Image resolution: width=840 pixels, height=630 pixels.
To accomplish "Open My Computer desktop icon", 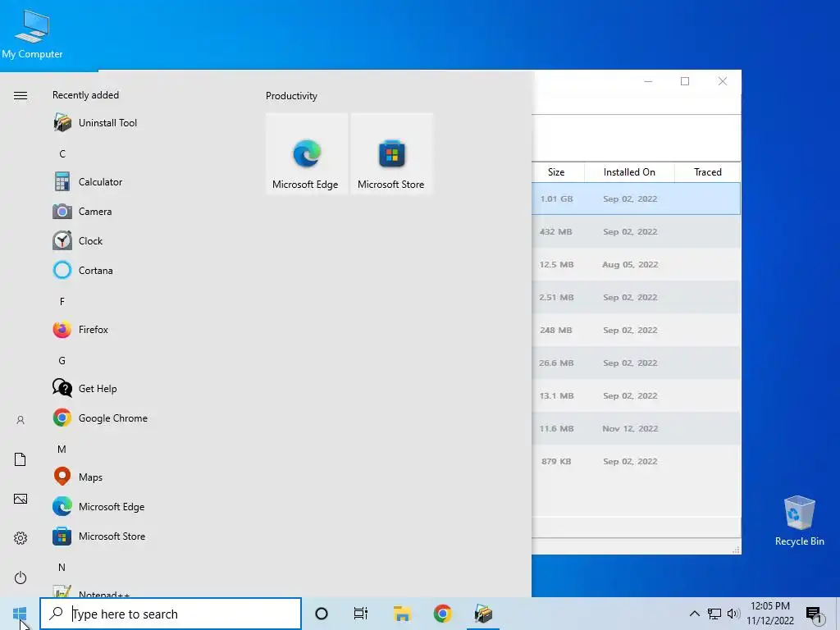I will click(x=32, y=34).
